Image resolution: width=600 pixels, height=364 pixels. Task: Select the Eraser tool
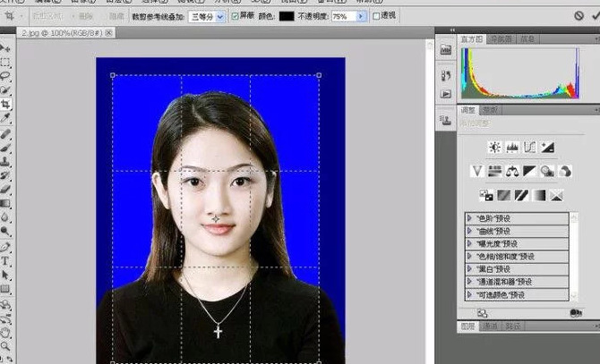[5, 189]
